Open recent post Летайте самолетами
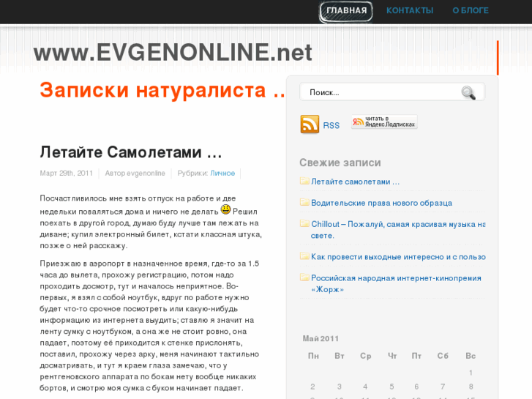532x399 pixels. (355, 182)
